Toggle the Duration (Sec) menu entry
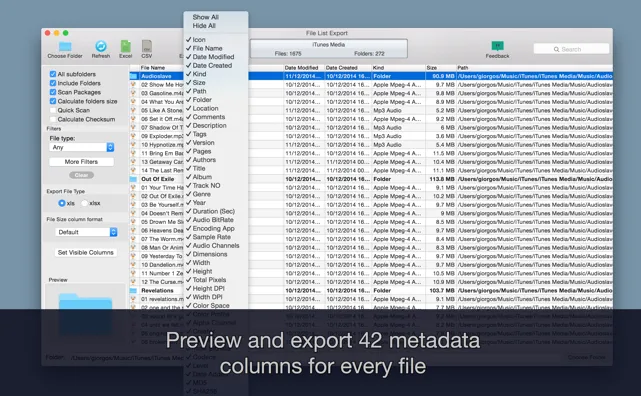Image resolution: width=641 pixels, height=396 pixels. (x=215, y=211)
